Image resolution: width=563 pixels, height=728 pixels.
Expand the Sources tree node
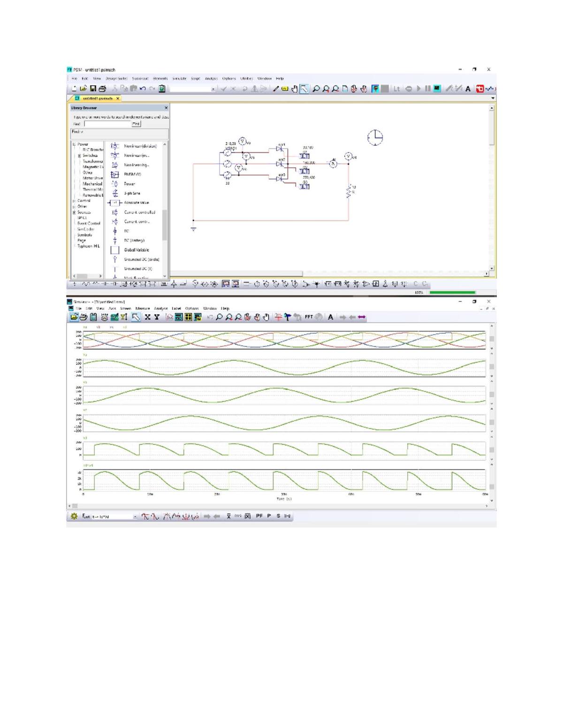coord(74,212)
